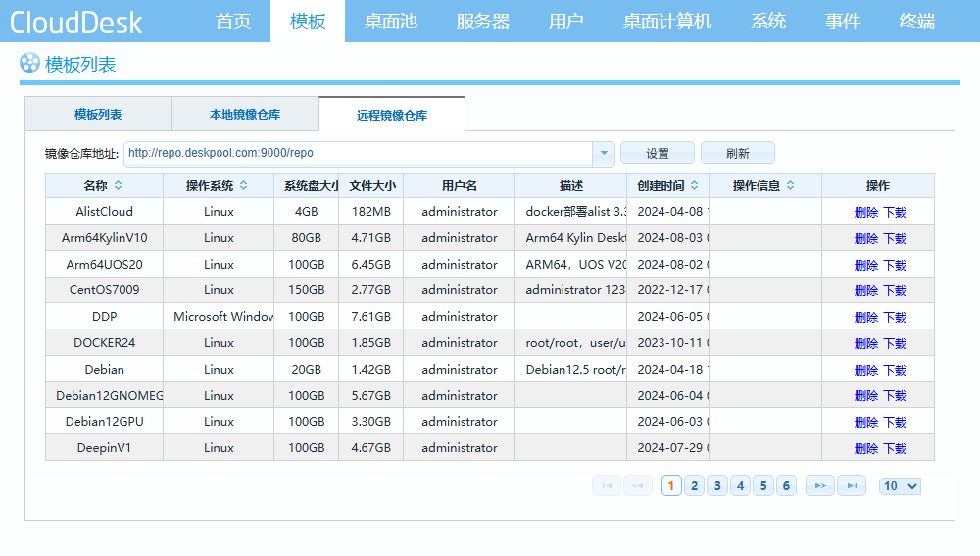Viewport: 980px width, 556px height.
Task: Switch to the 本地镜像仓库 tab
Action: coord(245,115)
